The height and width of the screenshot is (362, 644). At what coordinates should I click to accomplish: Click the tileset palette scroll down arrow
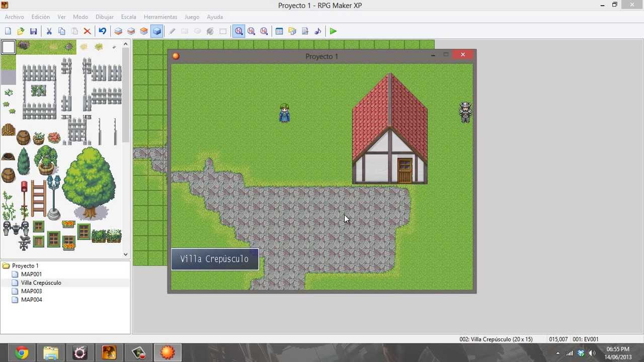[x=125, y=254]
